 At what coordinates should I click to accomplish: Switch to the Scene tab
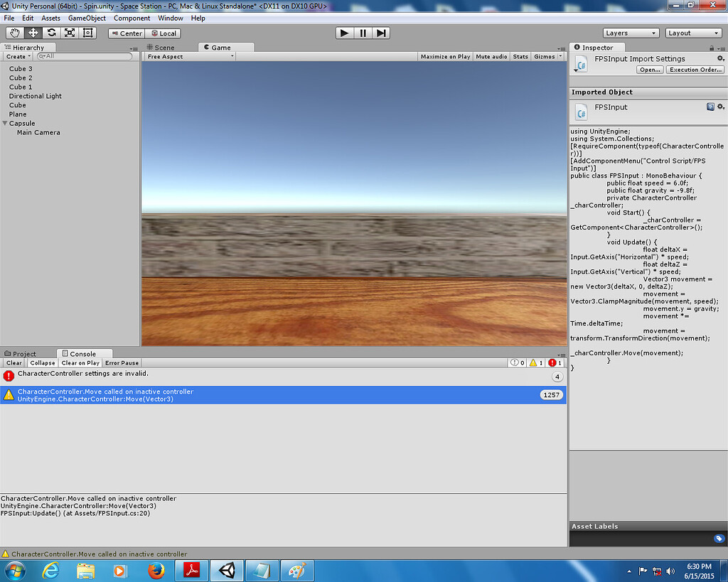(x=166, y=47)
